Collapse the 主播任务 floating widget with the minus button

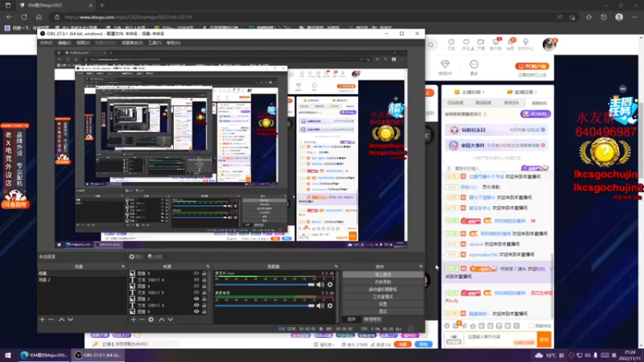click(x=622, y=88)
